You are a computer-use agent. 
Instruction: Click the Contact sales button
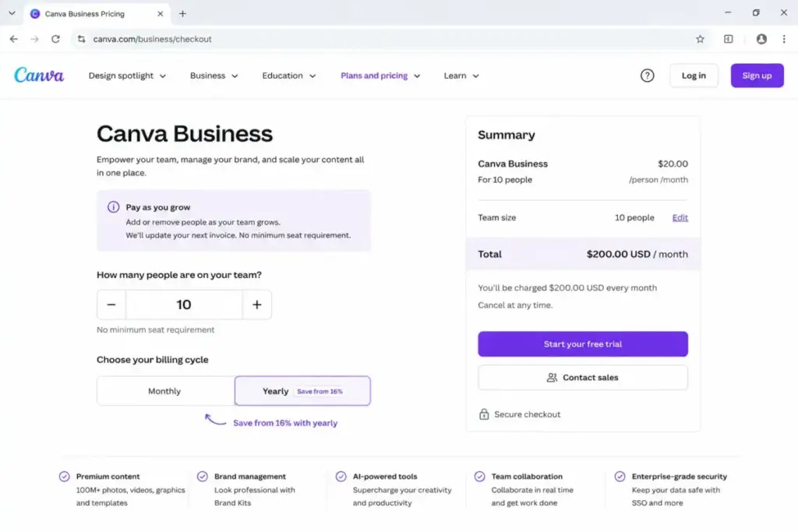coord(583,377)
